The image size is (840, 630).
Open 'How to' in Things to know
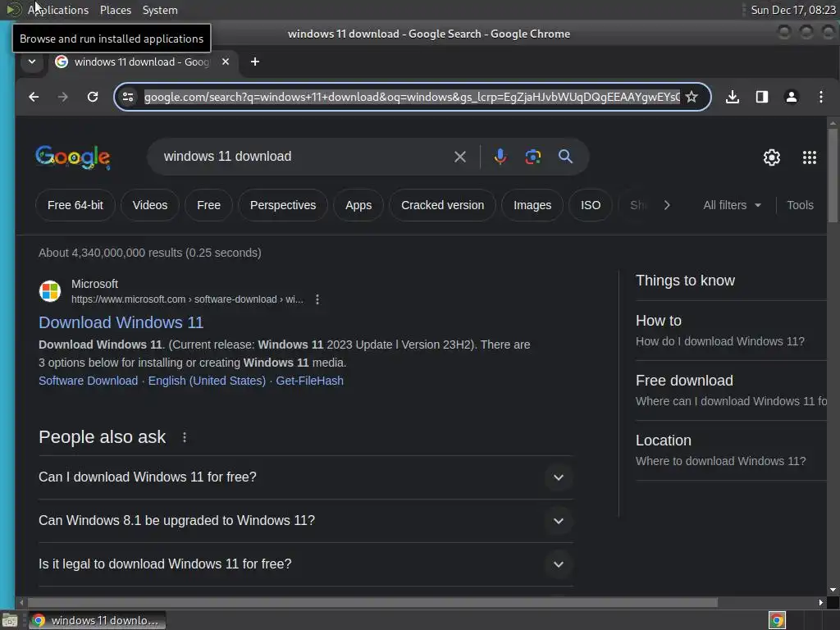pos(731,331)
